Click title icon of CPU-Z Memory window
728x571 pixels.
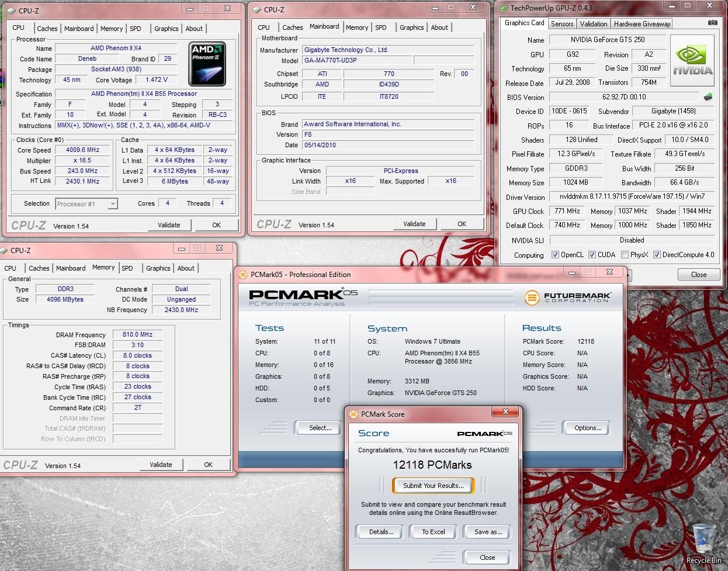pos(5,250)
